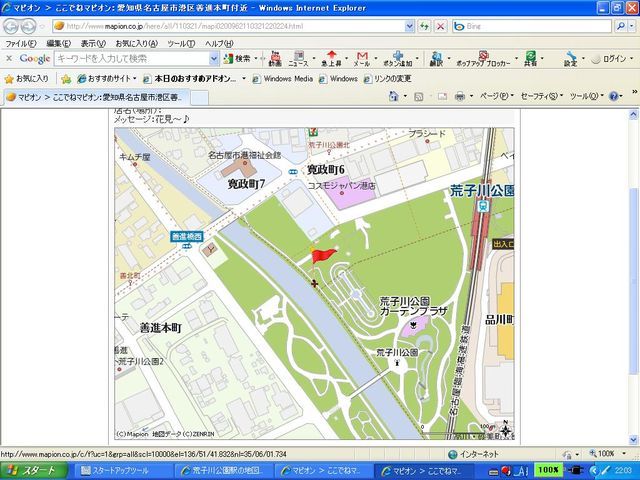The image size is (640, 480).
Task: Click the Refresh page icon
Action: (422, 26)
